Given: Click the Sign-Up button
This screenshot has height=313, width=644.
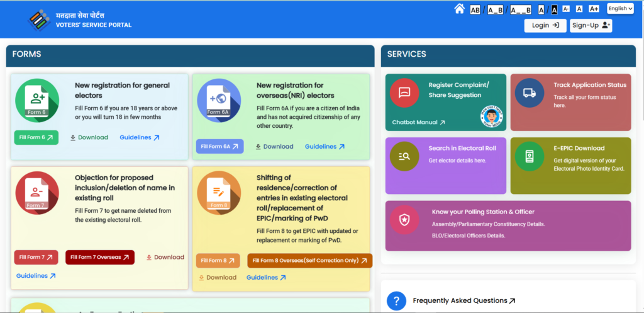Looking at the screenshot, I should (591, 25).
